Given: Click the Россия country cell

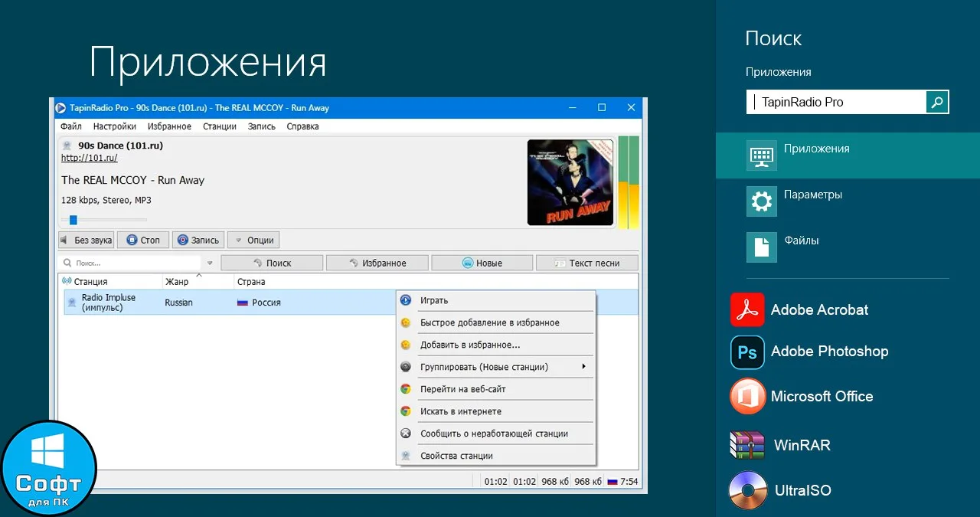Looking at the screenshot, I should (260, 303).
